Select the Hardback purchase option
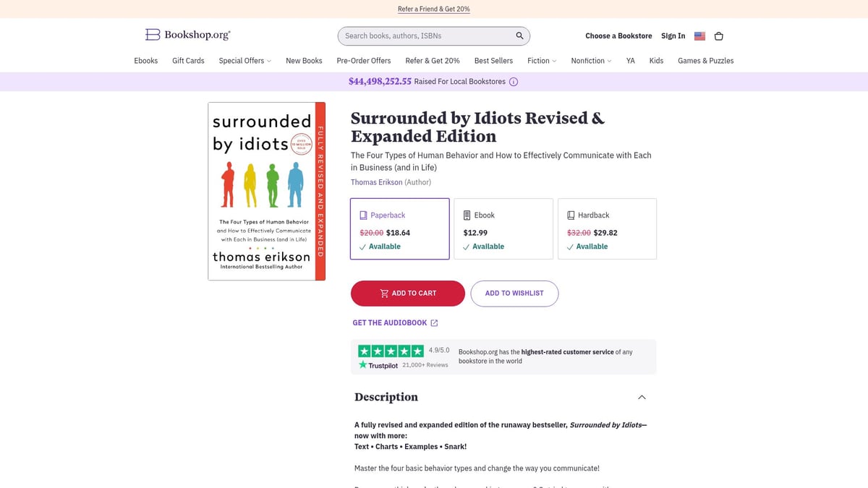The width and height of the screenshot is (868, 488). pos(607,228)
